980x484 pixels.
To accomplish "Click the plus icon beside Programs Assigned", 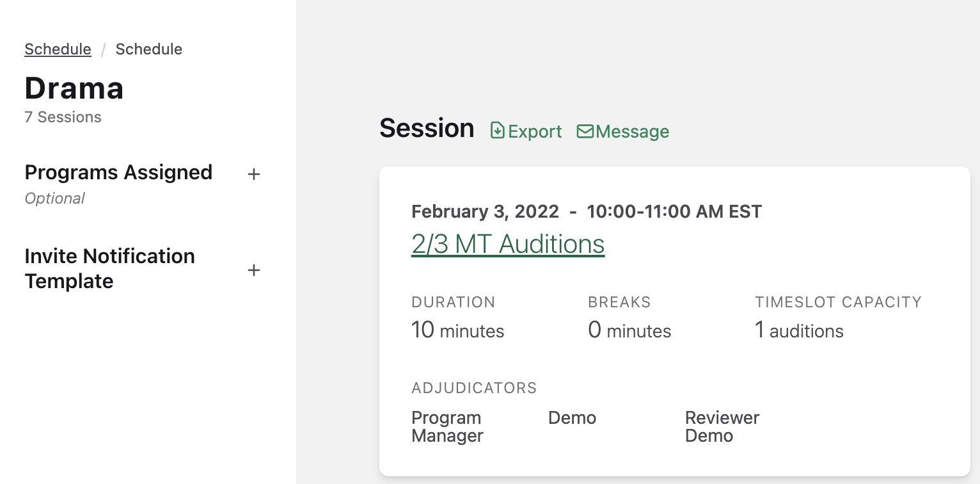I will coord(254,174).
